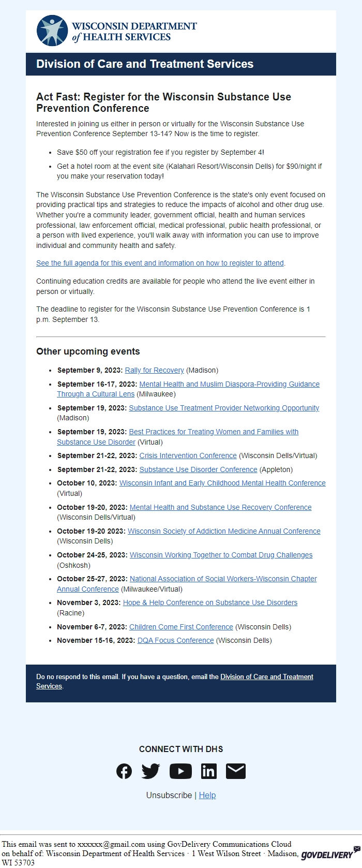
Task: Open the Facebook icon under Connect with DHS
Action: point(124,771)
